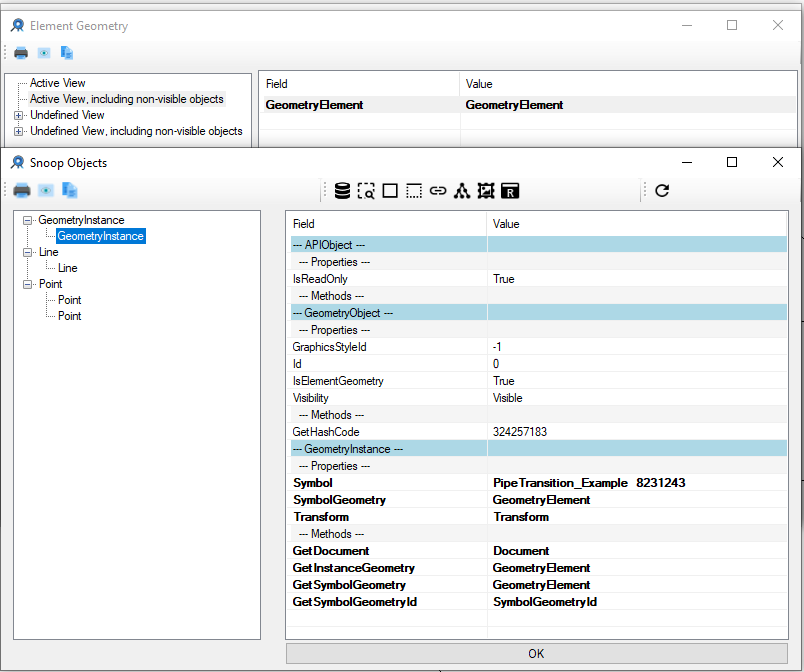Maximize the Snoop Objects window
The image size is (804, 672).
point(732,162)
